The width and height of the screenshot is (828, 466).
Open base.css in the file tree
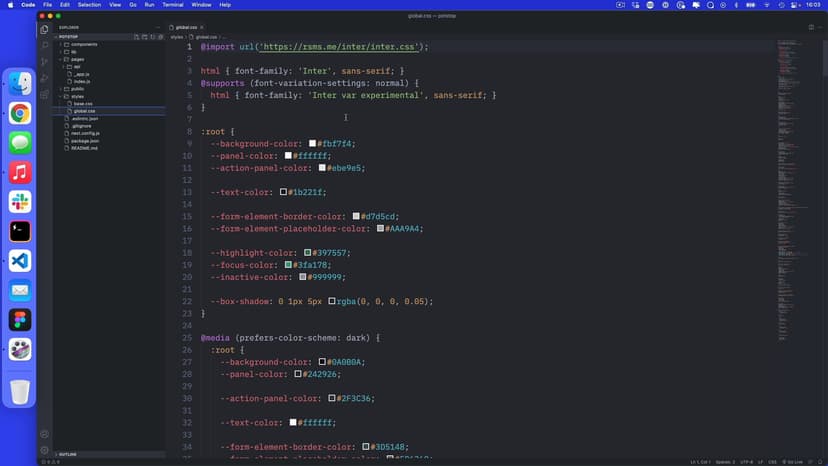click(83, 103)
